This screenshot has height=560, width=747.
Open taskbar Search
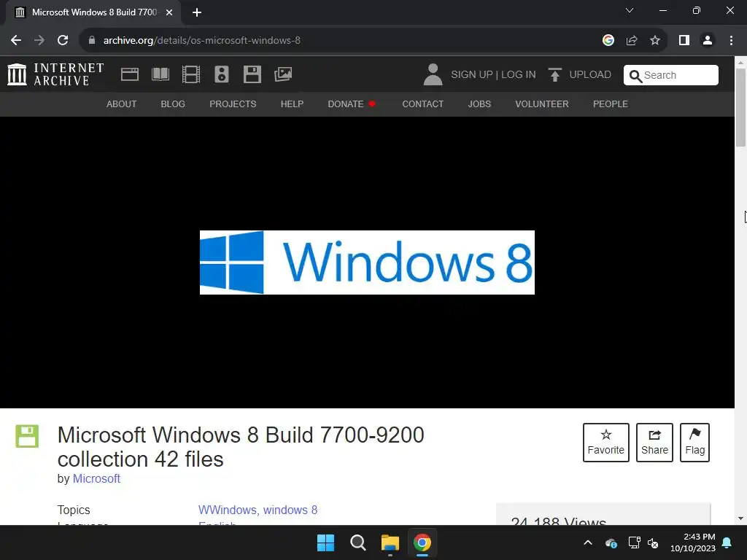point(357,542)
